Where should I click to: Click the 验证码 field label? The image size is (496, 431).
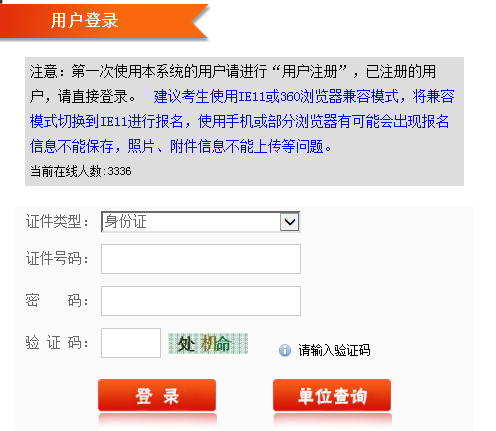point(57,343)
